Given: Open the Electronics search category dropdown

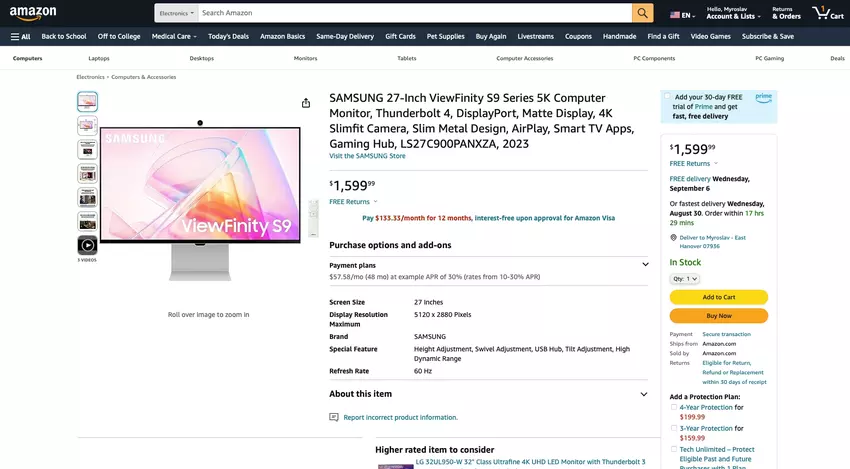Looking at the screenshot, I should point(176,13).
